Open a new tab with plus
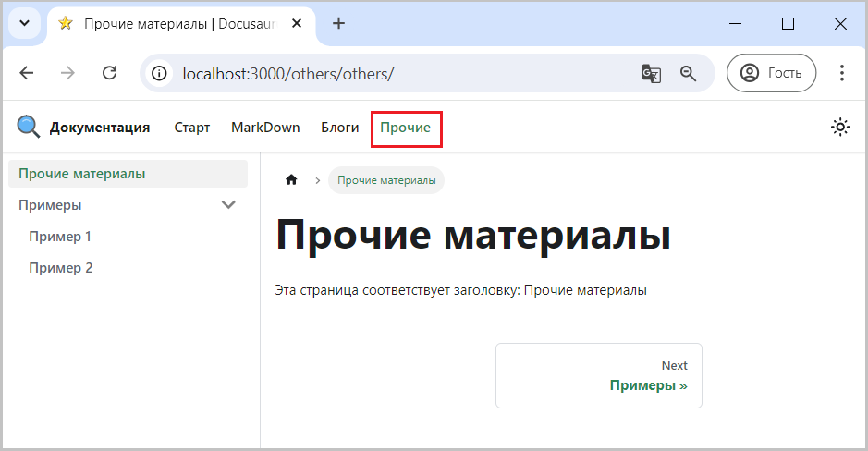The image size is (868, 451). point(338,23)
